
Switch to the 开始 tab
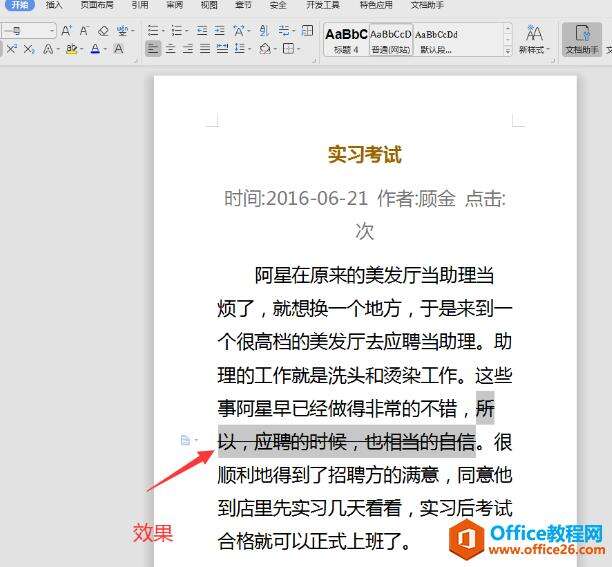point(20,5)
